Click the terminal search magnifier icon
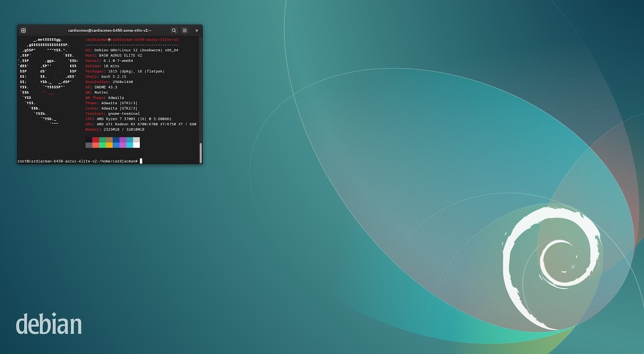Screen dimensions: 644x354 tap(174, 30)
